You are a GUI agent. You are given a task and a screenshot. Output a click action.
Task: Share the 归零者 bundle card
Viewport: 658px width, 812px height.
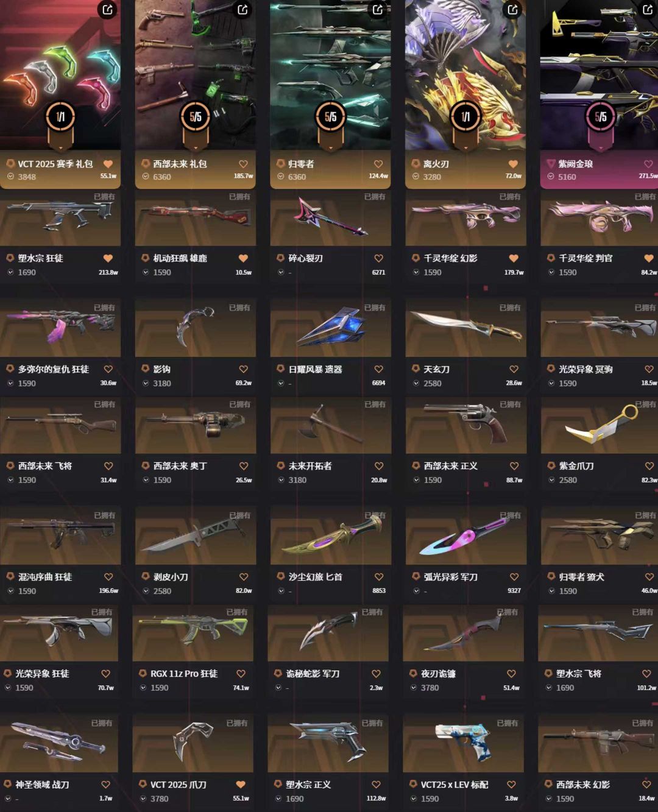coord(378,10)
